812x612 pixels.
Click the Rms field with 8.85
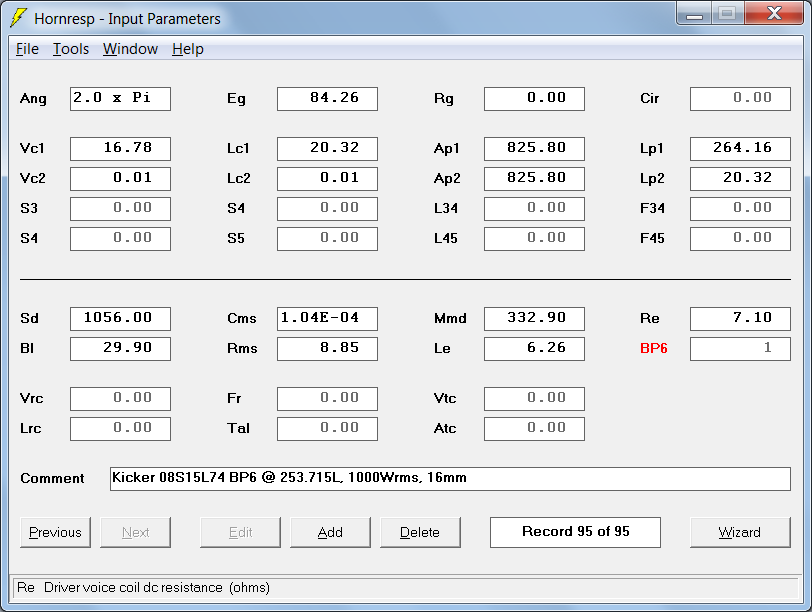(x=327, y=349)
